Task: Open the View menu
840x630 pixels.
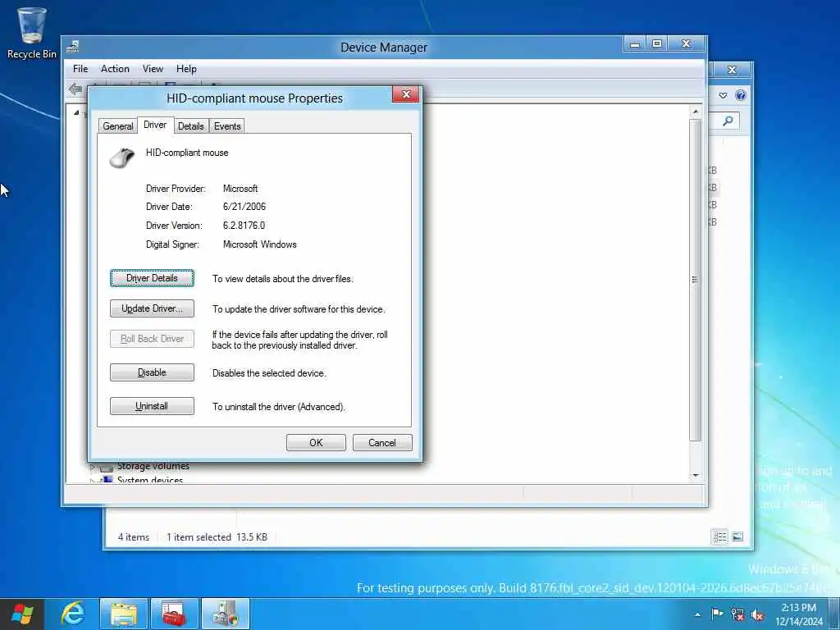Action: tap(153, 69)
